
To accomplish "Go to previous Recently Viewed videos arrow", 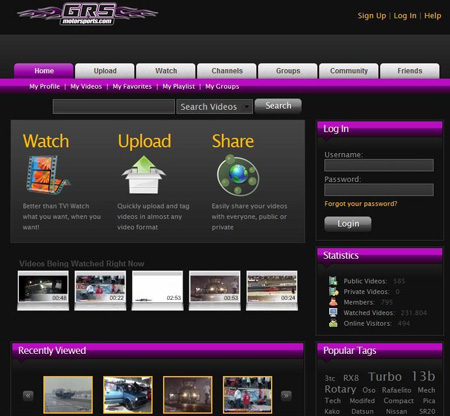I will [x=28, y=396].
